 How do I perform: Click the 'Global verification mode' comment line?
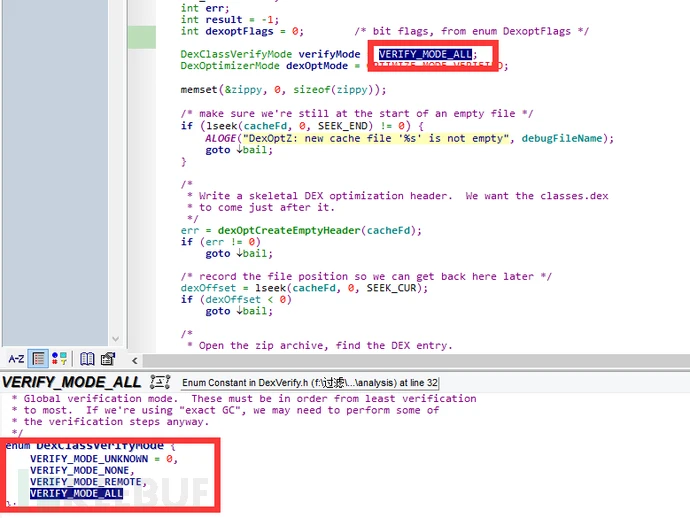tap(244, 399)
